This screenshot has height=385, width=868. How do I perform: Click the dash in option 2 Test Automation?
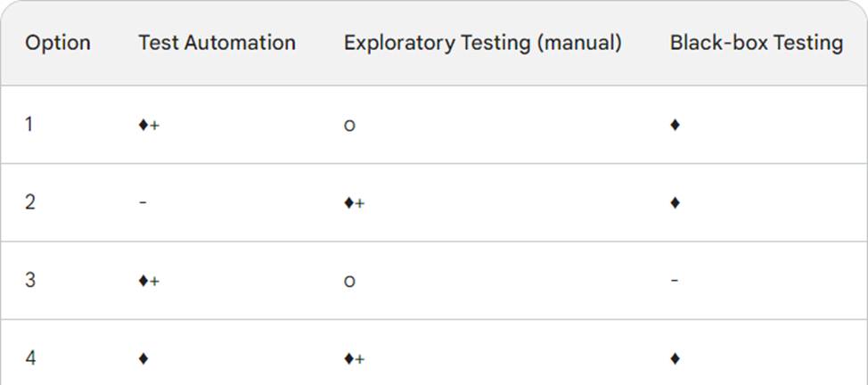tap(143, 202)
